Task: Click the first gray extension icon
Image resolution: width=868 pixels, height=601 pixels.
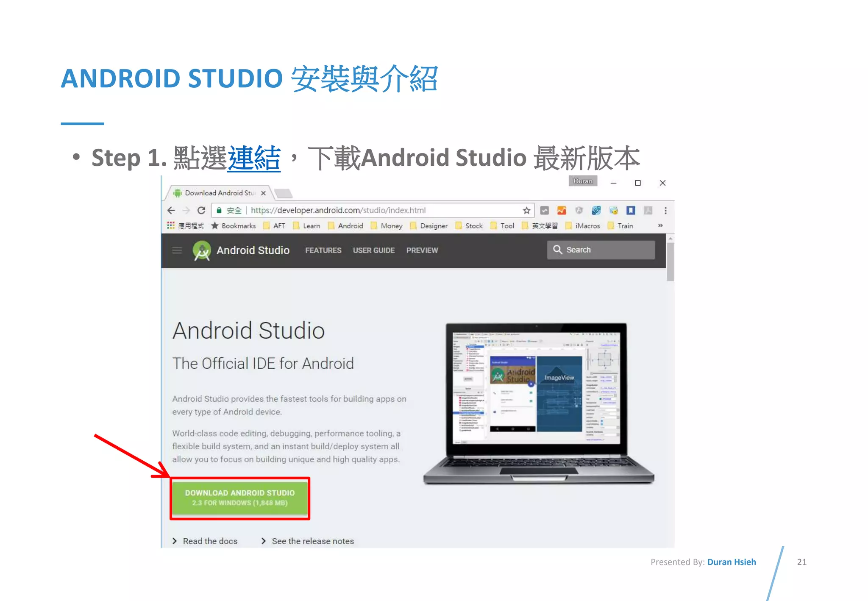Action: coord(545,210)
